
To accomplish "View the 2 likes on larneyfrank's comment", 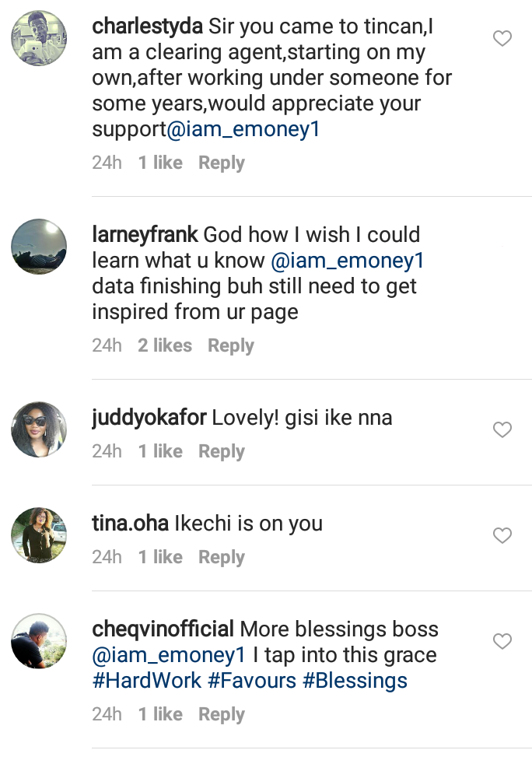I will pyautogui.click(x=165, y=345).
